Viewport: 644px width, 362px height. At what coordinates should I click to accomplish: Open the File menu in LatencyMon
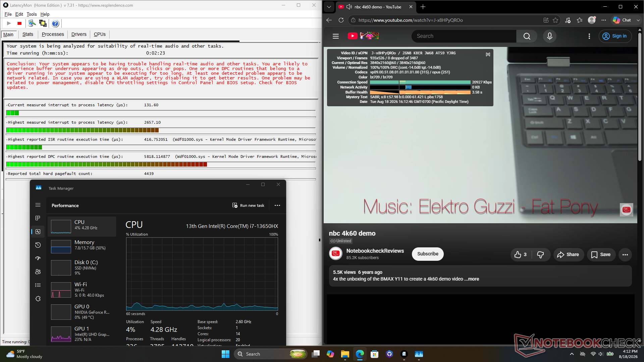8,14
